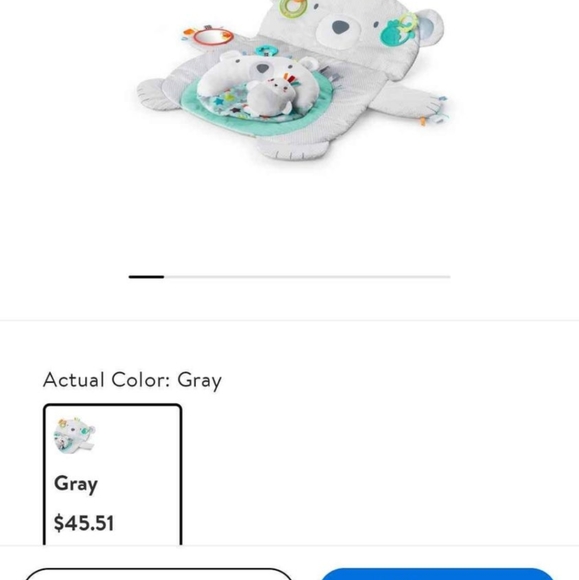Viewport: 579px width, 580px height.
Task: Open the bear tummy-time mat product photo
Action: (290, 80)
